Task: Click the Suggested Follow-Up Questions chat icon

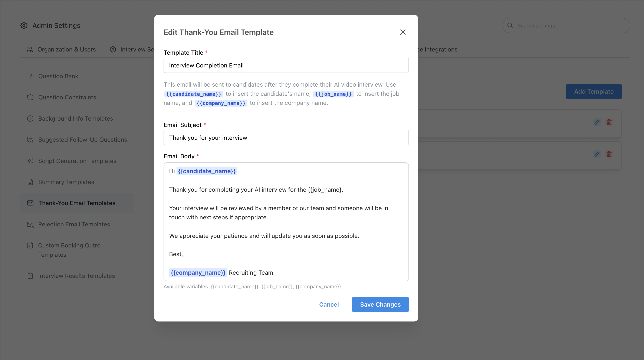Action: click(x=30, y=140)
